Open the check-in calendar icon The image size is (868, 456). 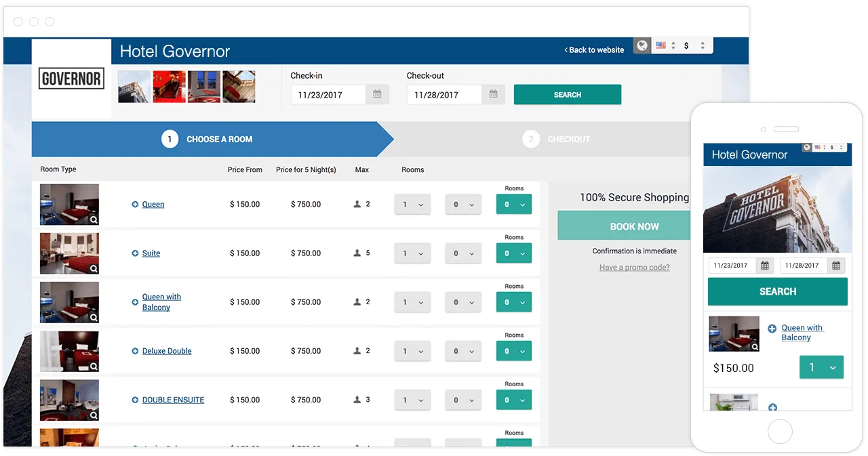pos(377,95)
